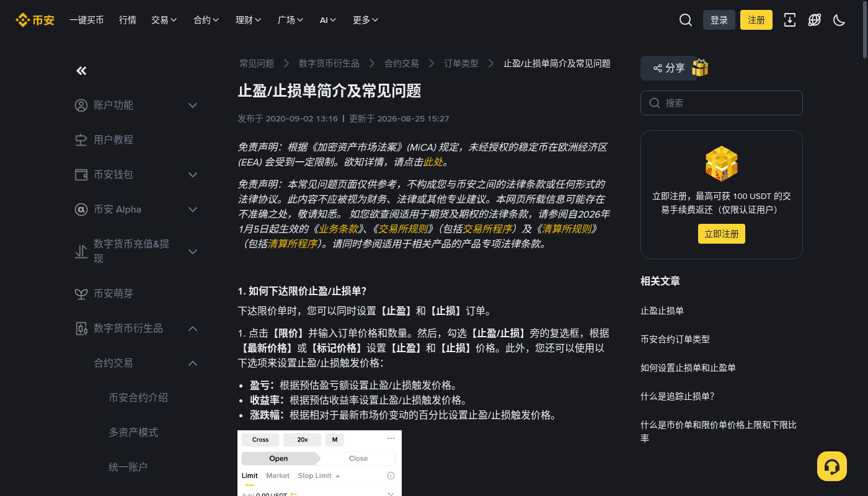The width and height of the screenshot is (868, 496).
Task: Click the 分享 share button
Action: [x=669, y=68]
